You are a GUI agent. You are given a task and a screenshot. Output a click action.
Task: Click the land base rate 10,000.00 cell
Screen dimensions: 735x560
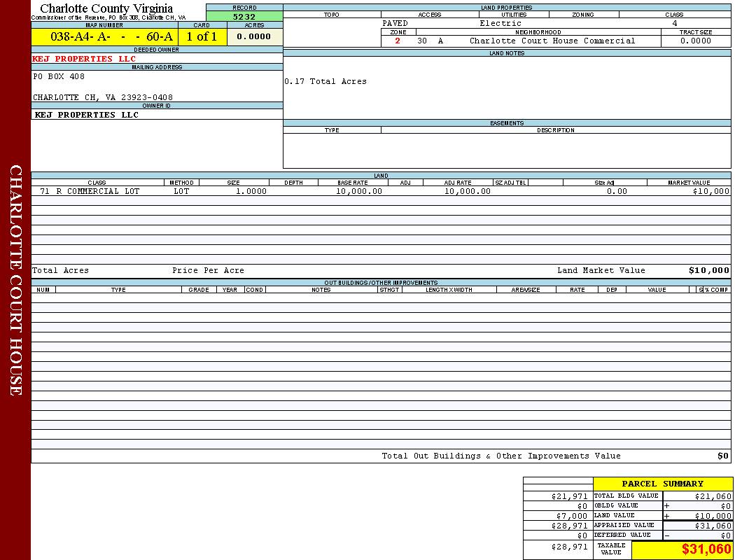click(x=359, y=191)
